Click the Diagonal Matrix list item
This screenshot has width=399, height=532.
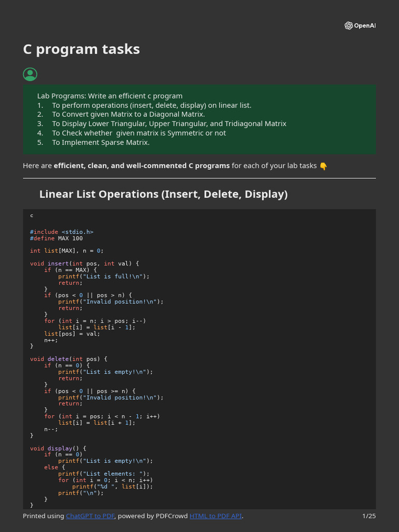(x=128, y=114)
